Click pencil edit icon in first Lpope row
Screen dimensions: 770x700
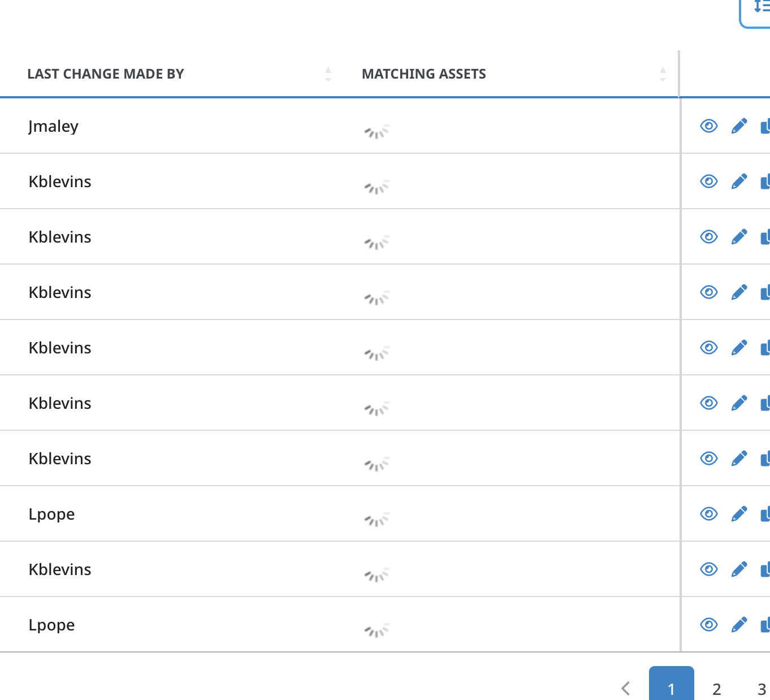pyautogui.click(x=739, y=513)
